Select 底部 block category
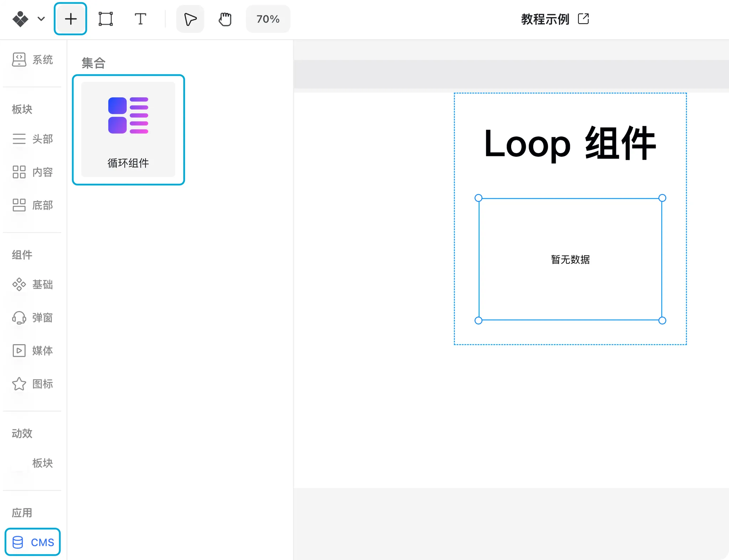Viewport: 729px width, 560px height. click(x=33, y=205)
